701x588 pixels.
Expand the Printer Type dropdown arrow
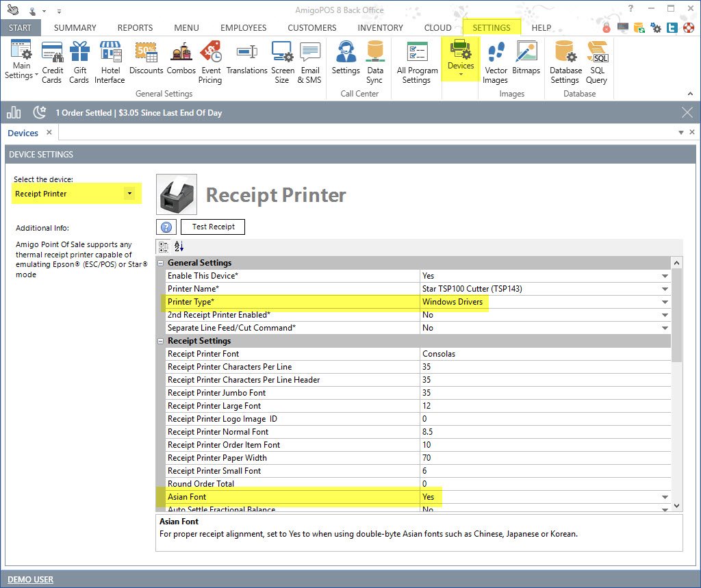(664, 302)
